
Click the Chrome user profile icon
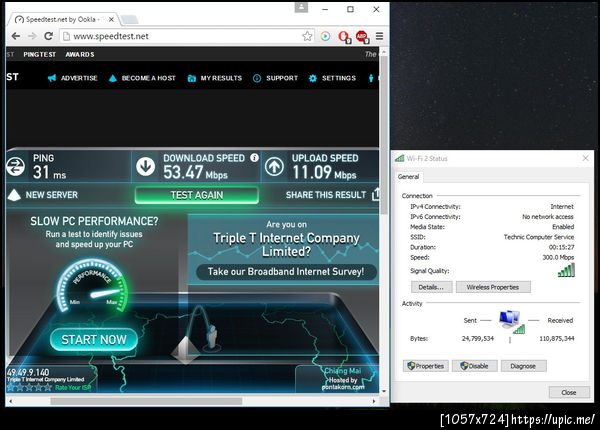coord(301,7)
